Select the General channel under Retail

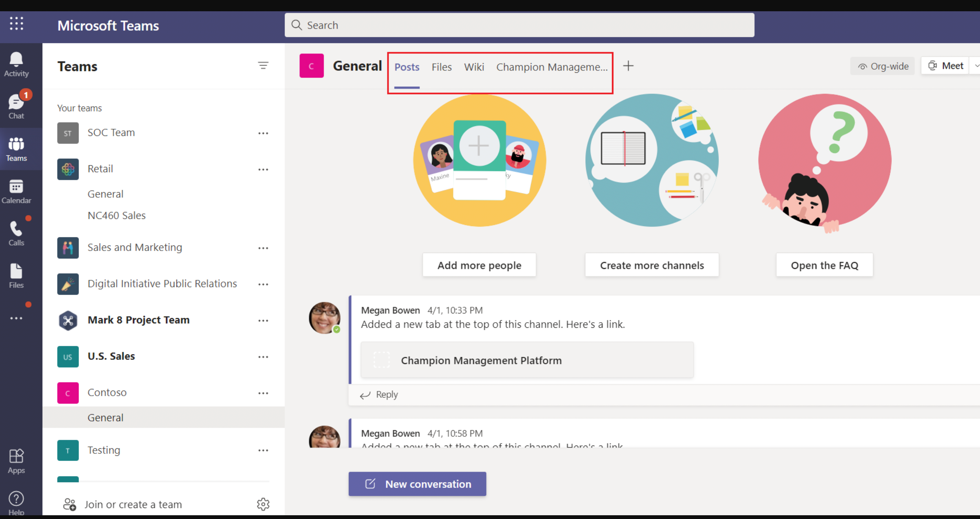click(105, 194)
